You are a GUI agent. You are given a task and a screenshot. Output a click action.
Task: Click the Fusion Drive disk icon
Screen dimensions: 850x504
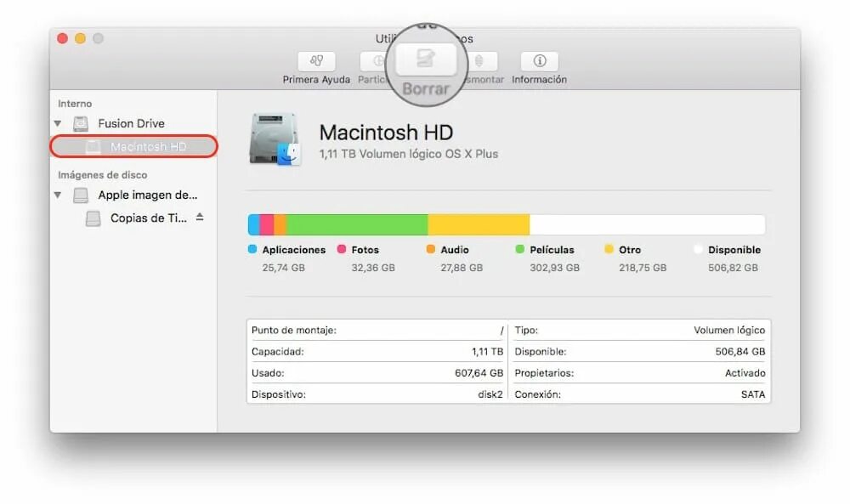(81, 123)
